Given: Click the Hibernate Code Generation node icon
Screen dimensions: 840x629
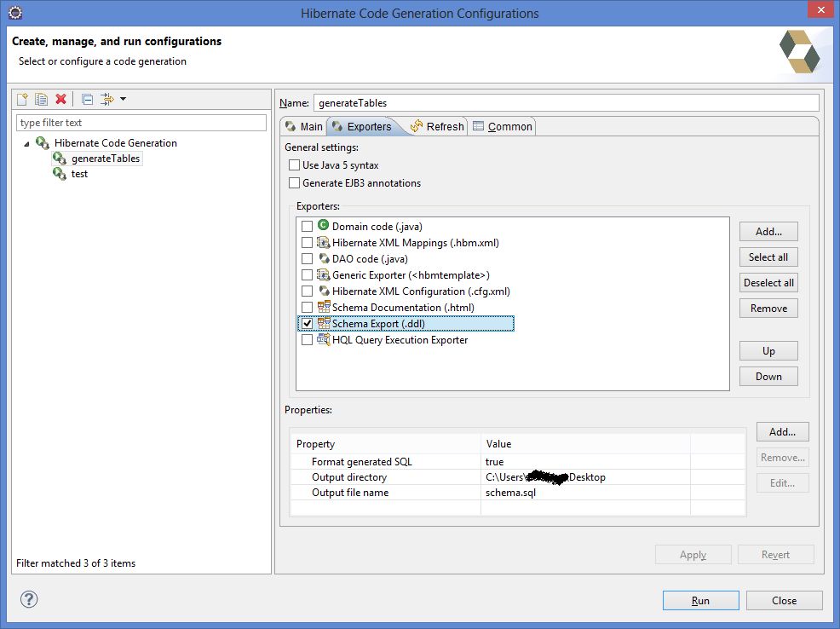Looking at the screenshot, I should (x=43, y=143).
